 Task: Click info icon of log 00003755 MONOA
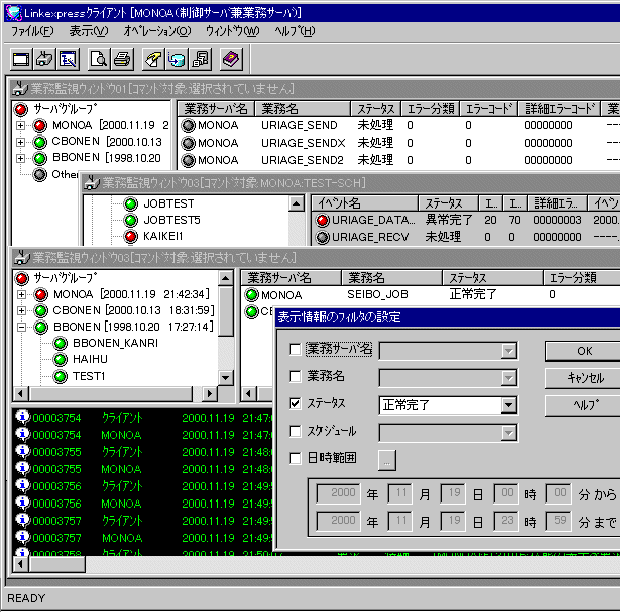[x=23, y=468]
